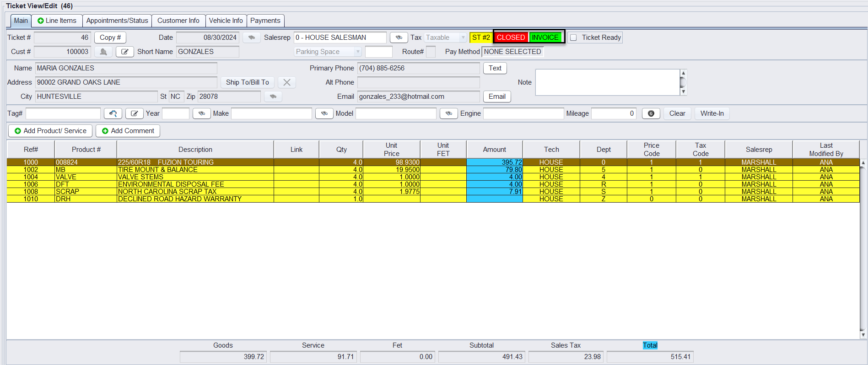The width and height of the screenshot is (868, 365).
Task: Click the binoculars lookup icon next to Salesrep
Action: (x=399, y=38)
